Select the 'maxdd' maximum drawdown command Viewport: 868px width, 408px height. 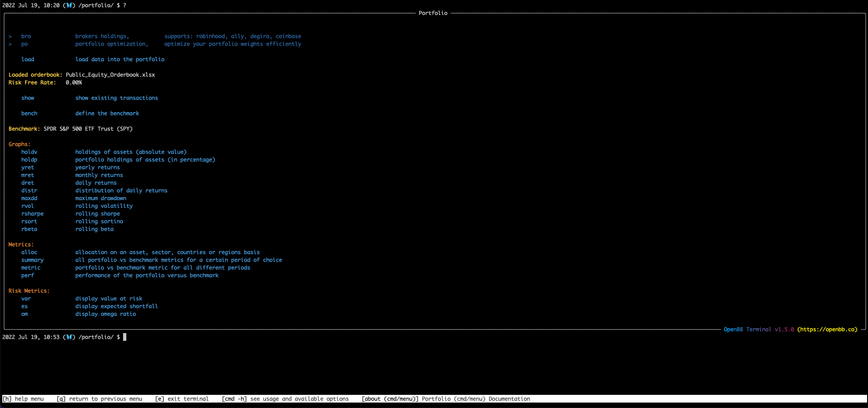(x=29, y=198)
